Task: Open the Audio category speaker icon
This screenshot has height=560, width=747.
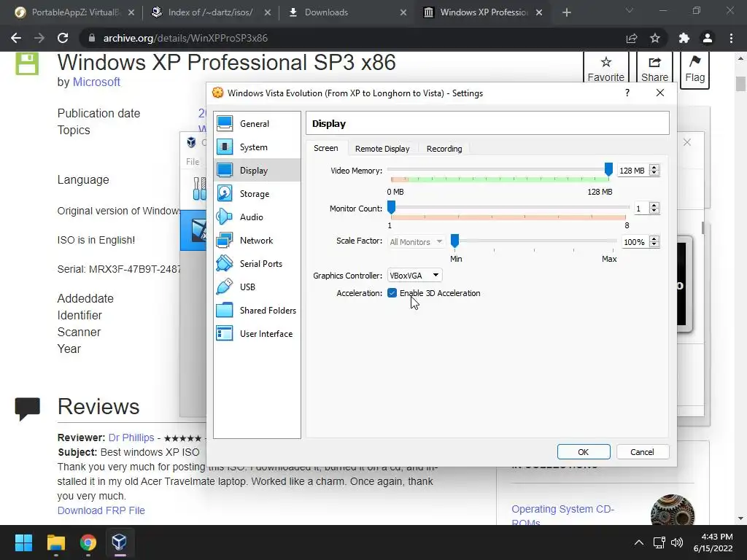Action: click(x=225, y=217)
